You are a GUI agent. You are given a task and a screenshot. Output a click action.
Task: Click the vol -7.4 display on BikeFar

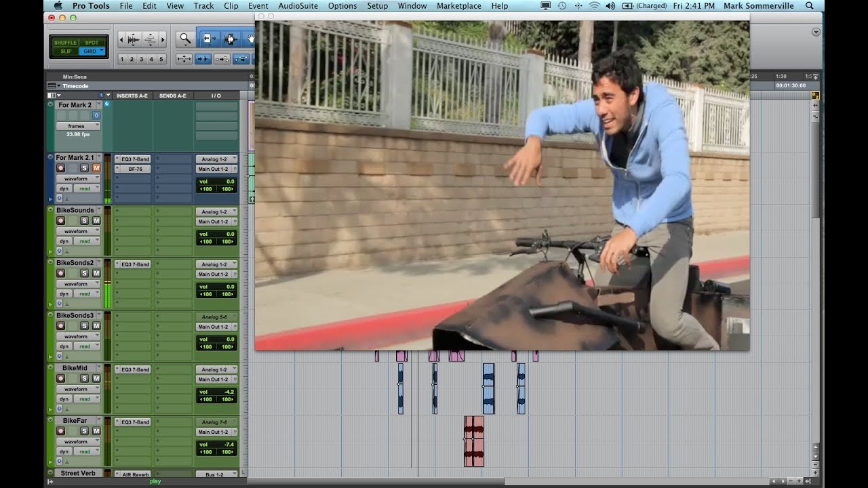(x=217, y=444)
